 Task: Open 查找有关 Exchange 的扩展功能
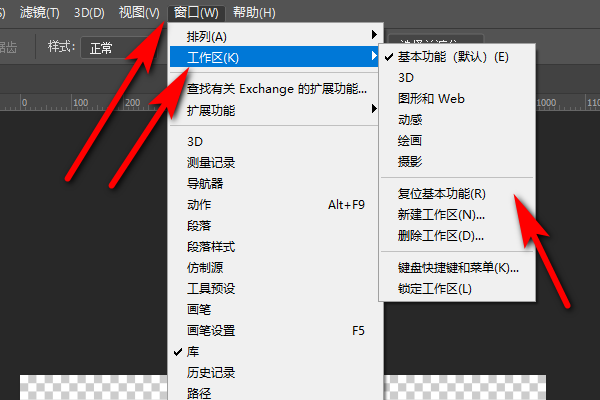point(275,89)
